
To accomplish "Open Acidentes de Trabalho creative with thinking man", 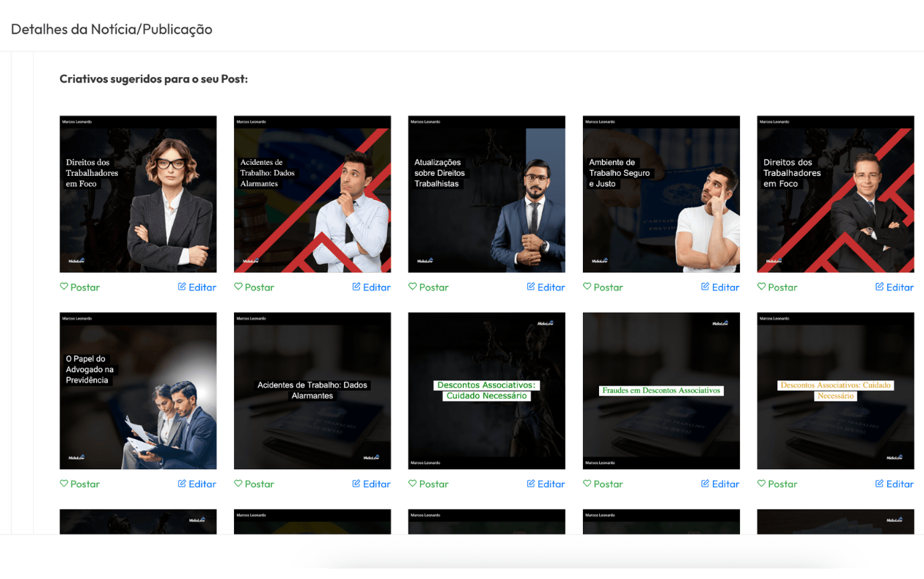I will pyautogui.click(x=312, y=194).
